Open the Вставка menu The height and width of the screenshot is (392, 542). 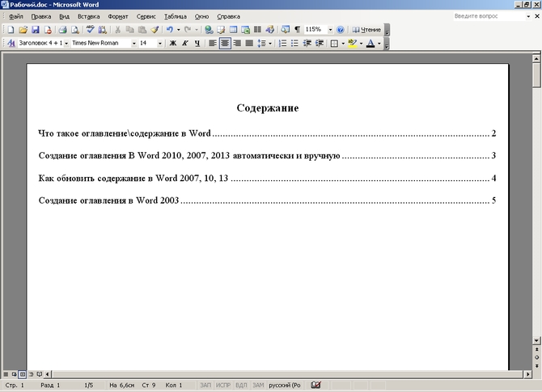pos(88,16)
